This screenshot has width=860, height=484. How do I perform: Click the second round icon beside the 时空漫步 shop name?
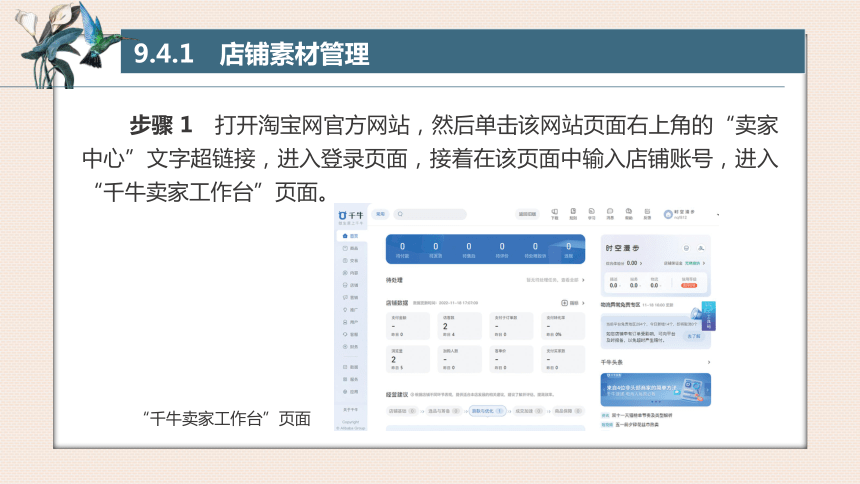(x=701, y=248)
